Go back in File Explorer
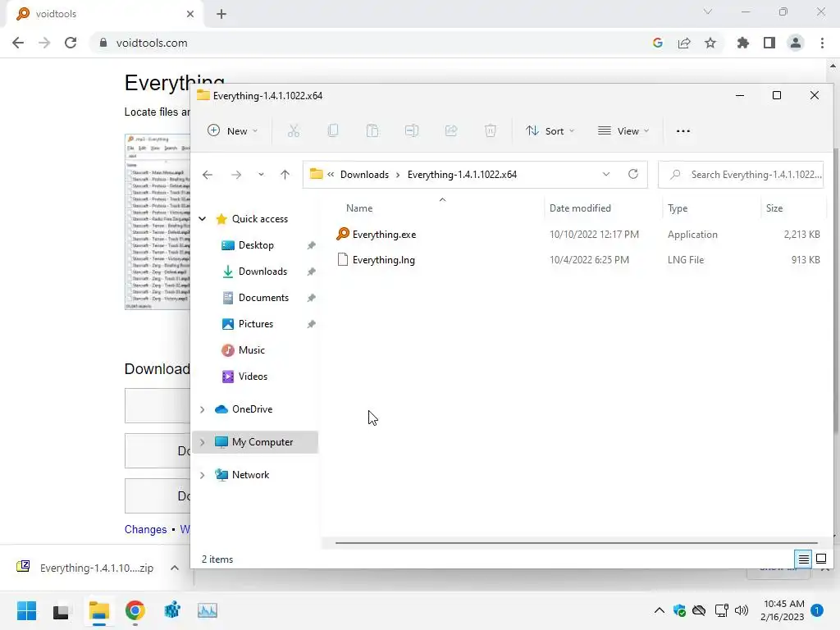Viewport: 840px width, 630px height. [208, 175]
